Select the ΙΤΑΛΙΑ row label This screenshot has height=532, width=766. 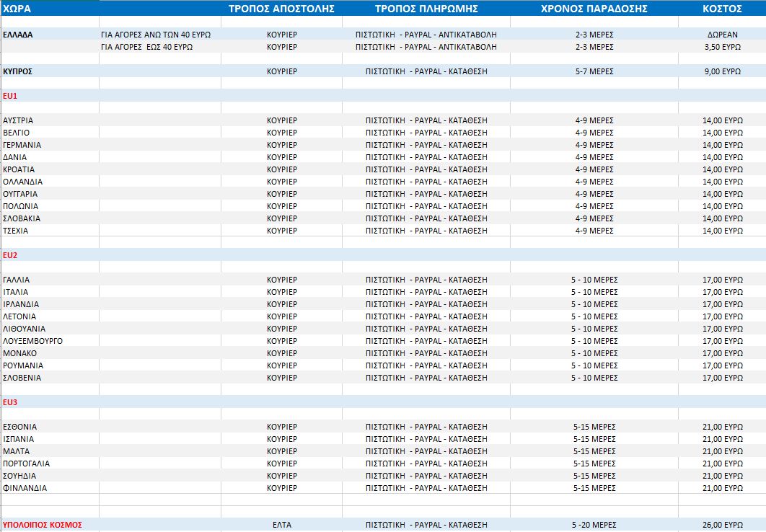coord(16,292)
